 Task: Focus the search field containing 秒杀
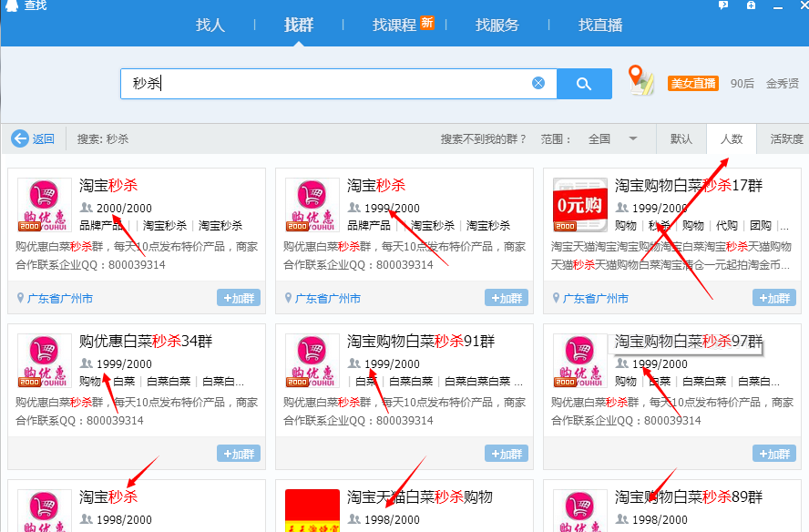pos(339,84)
